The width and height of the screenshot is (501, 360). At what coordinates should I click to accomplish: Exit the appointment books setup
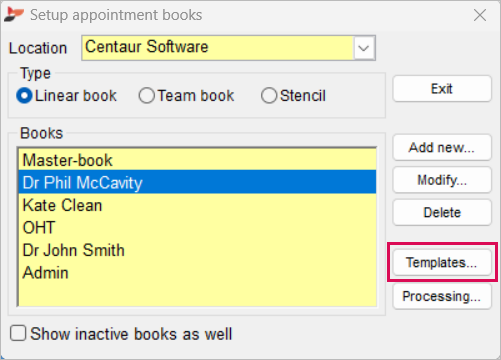pyautogui.click(x=442, y=89)
